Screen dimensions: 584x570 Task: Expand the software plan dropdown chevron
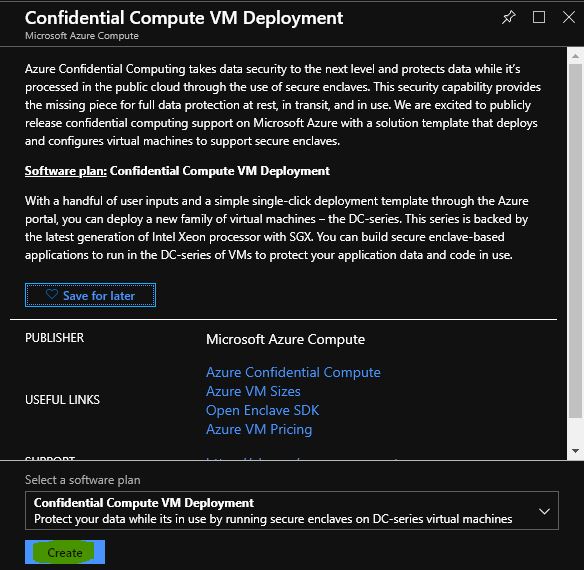click(544, 511)
